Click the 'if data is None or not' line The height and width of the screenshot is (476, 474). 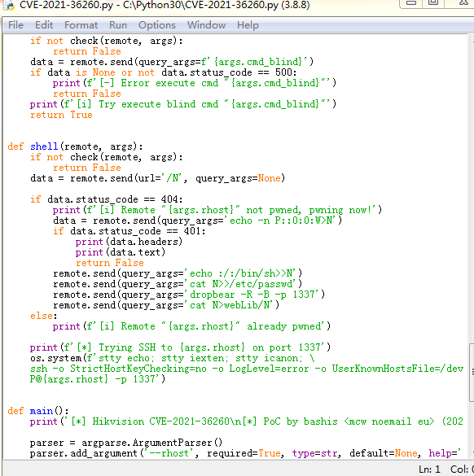pos(163,72)
